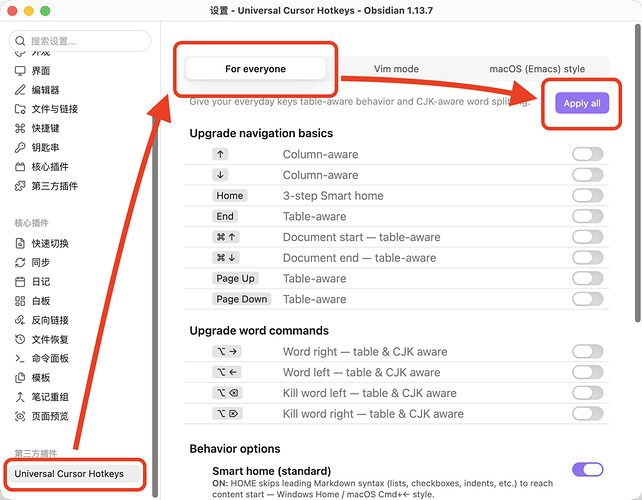Click the Home key badge
642x500 pixels.
pyautogui.click(x=230, y=196)
